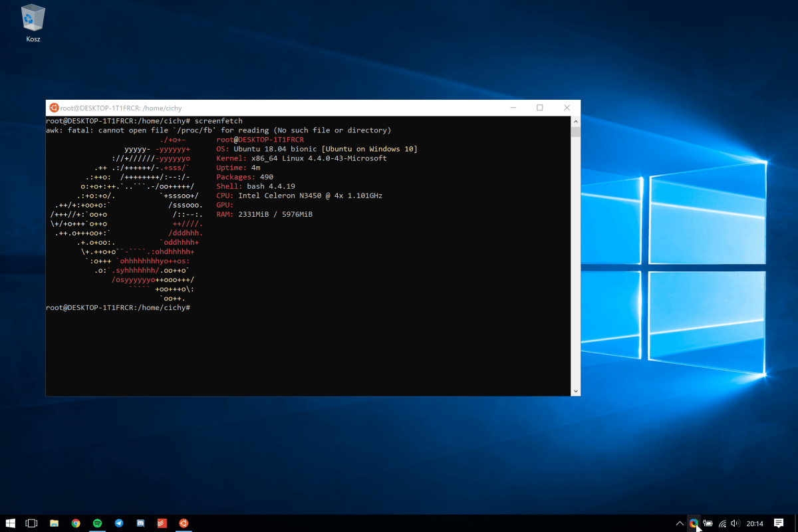Viewport: 798px width, 532px height.
Task: Open Todoist from the taskbar
Action: pos(162,523)
